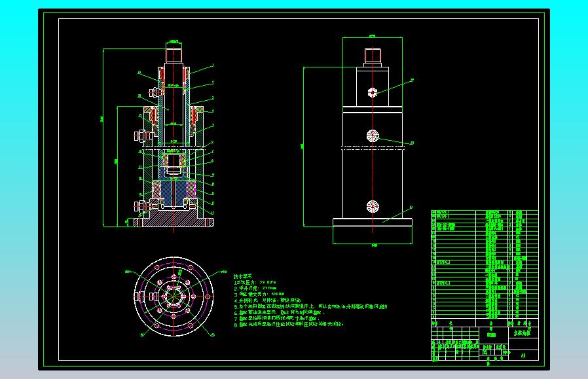Click the parts list table above the title block
The width and height of the screenshot is (588, 379).
point(485,268)
